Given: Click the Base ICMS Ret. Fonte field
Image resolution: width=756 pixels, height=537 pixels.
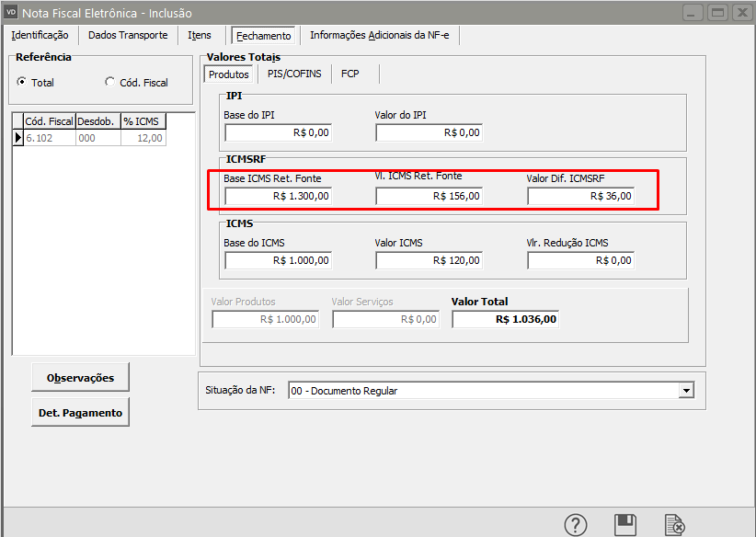Looking at the screenshot, I should click(x=278, y=196).
